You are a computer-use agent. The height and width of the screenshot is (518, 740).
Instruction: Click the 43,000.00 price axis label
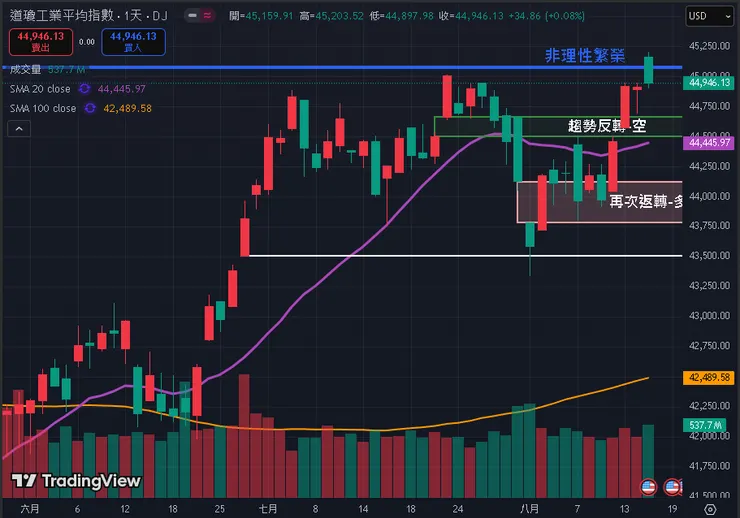coord(709,316)
